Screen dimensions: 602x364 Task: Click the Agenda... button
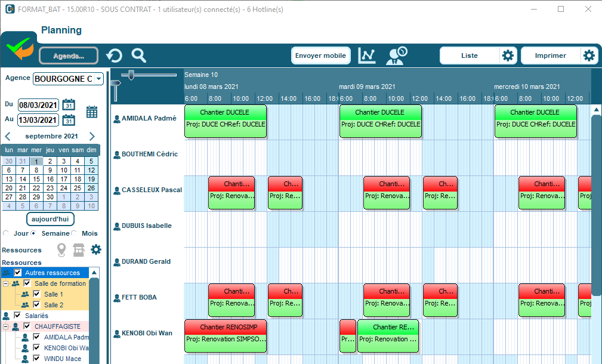pos(69,55)
